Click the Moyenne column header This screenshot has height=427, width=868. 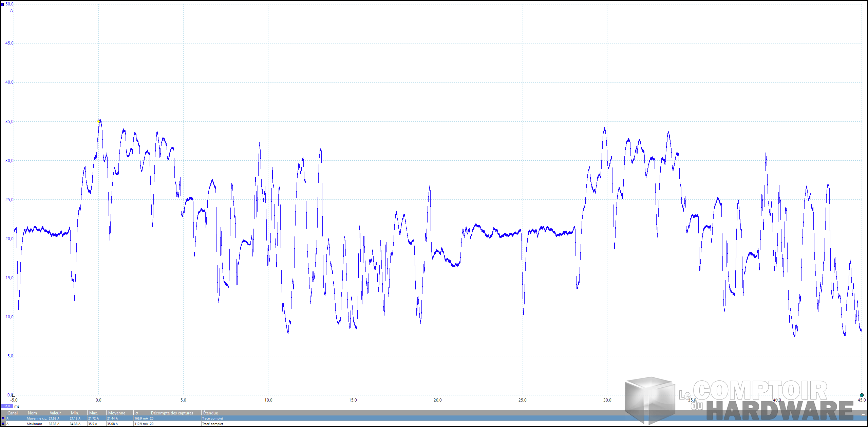(117, 413)
